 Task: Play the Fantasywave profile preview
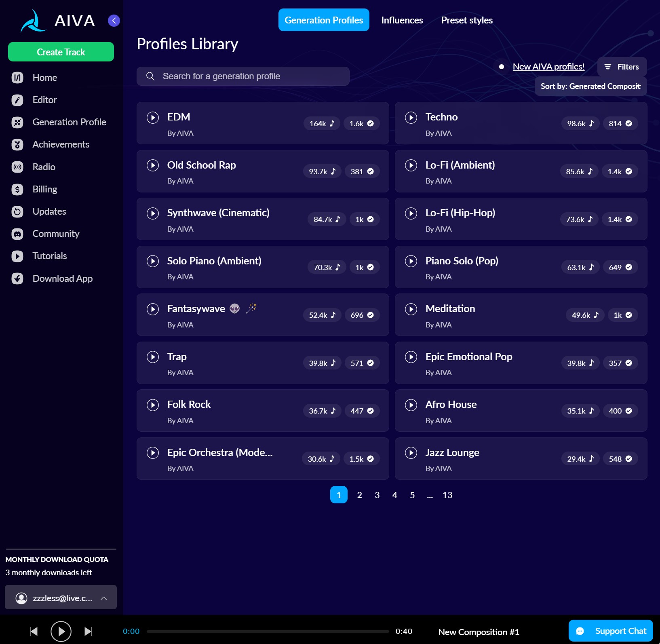tap(153, 309)
